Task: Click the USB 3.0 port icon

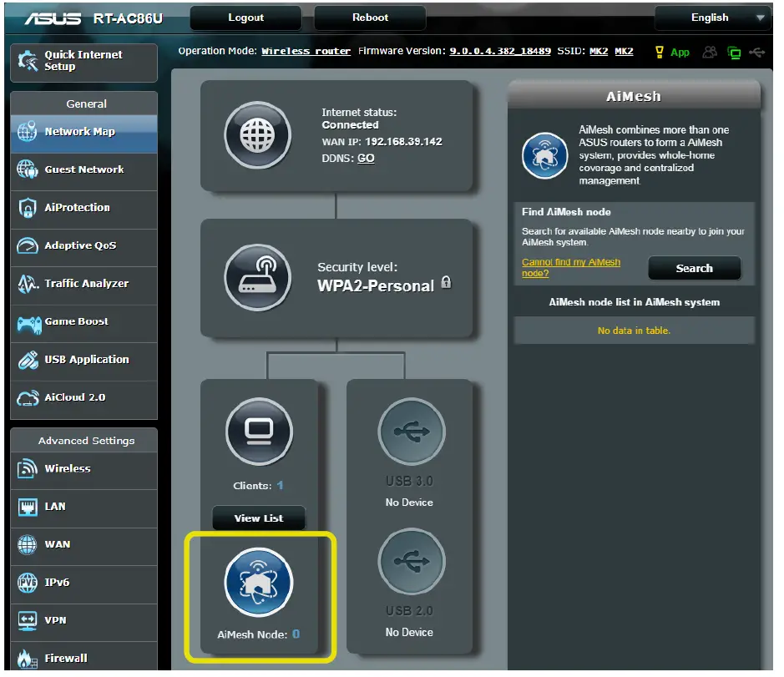Action: tap(412, 432)
